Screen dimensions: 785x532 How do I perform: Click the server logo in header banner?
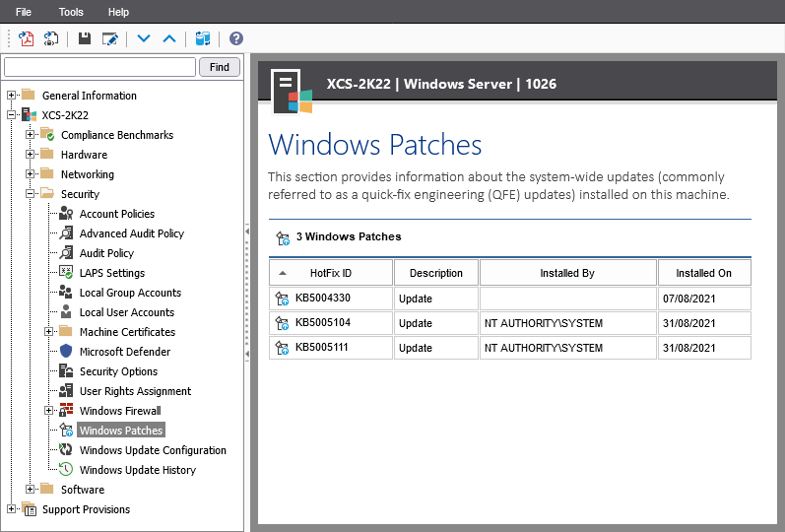click(292, 92)
